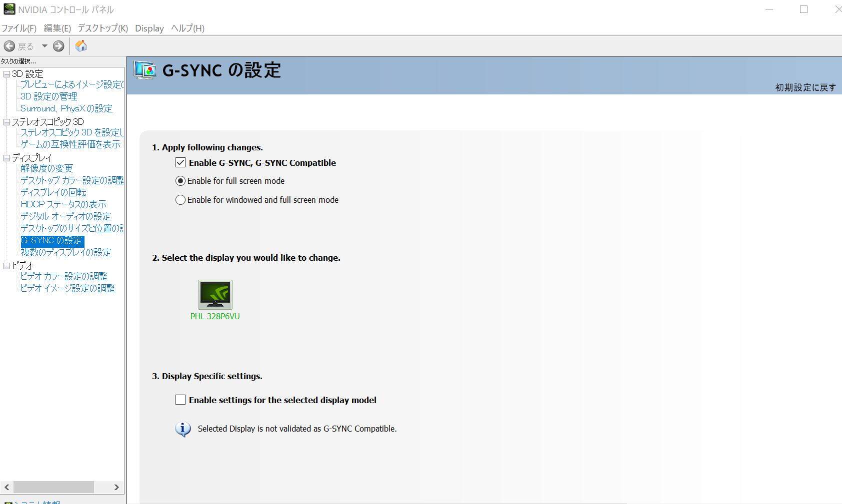Collapse the ステレオスコピック 3D tree node

pos(6,122)
